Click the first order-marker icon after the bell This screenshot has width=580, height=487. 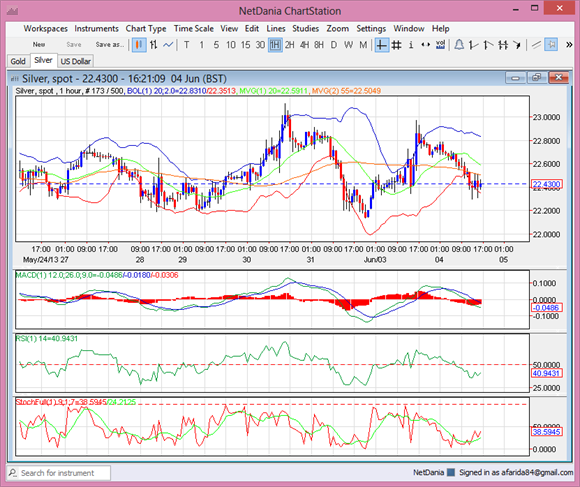pyautogui.click(x=473, y=45)
